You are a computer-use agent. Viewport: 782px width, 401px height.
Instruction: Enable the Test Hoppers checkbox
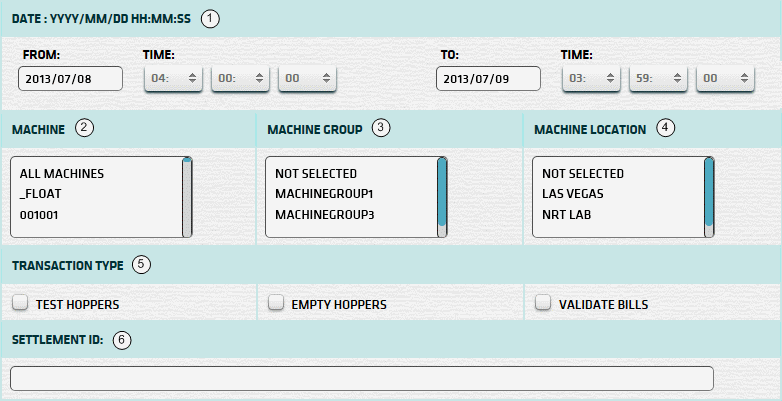pyautogui.click(x=20, y=302)
